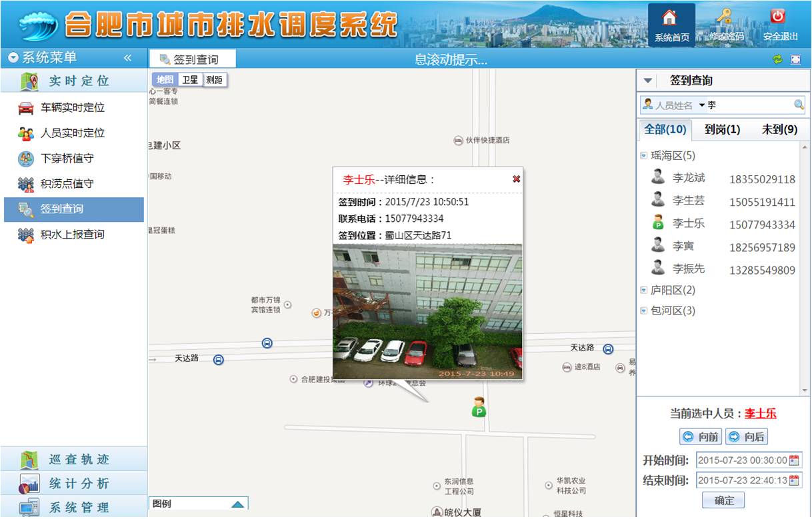Image resolution: width=812 pixels, height=519 pixels.
Task: Click the green person marker on map
Action: pos(479,406)
